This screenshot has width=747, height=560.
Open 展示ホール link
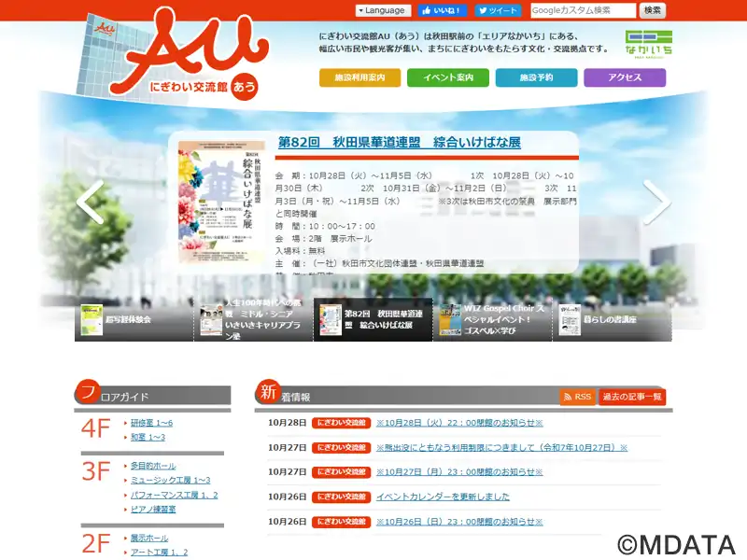point(149,538)
